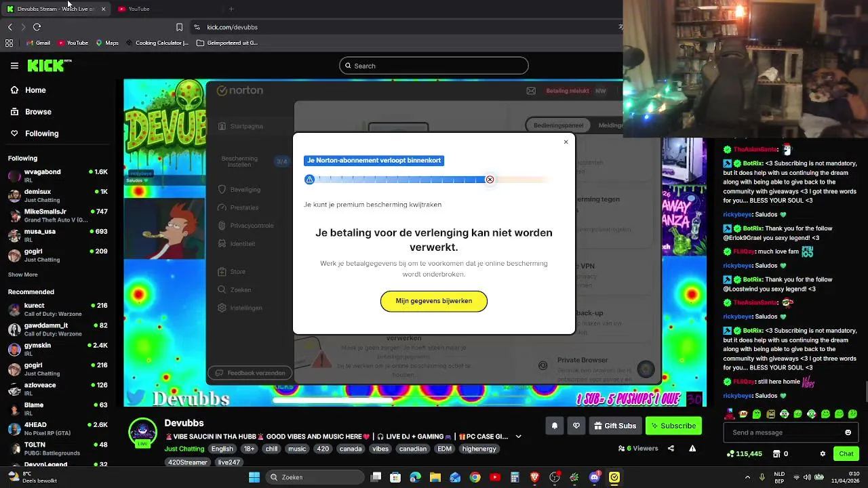Open gawddamm_it recommended channel
The height and width of the screenshot is (488, 868).
(58, 329)
